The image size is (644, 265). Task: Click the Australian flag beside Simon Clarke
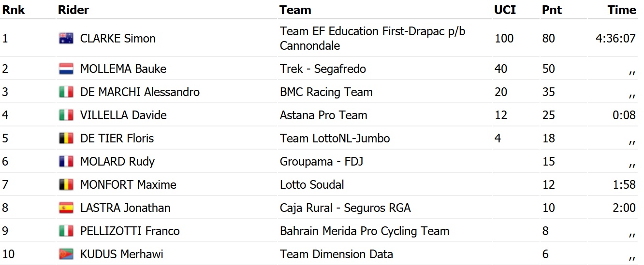click(66, 39)
